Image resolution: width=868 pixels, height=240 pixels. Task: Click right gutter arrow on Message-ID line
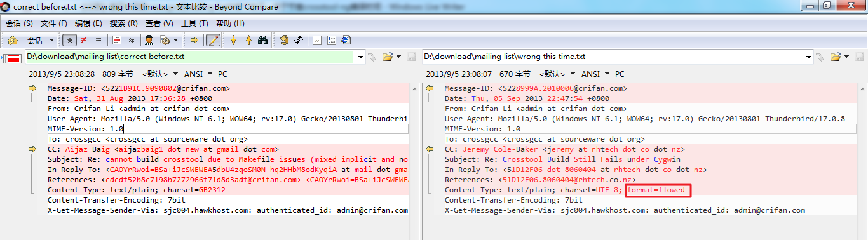click(429, 89)
